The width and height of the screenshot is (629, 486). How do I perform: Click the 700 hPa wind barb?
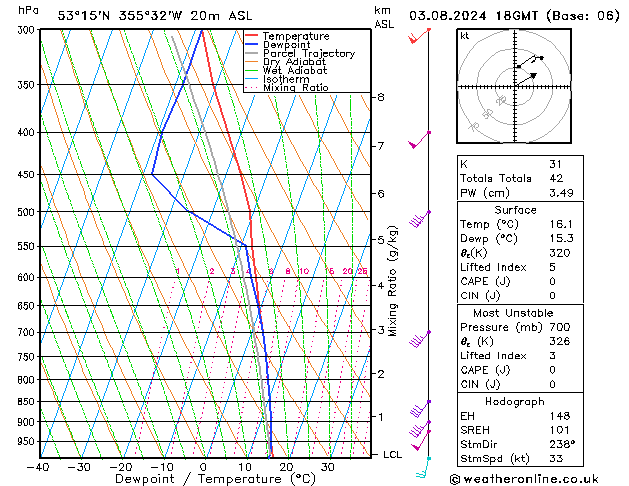(x=419, y=339)
